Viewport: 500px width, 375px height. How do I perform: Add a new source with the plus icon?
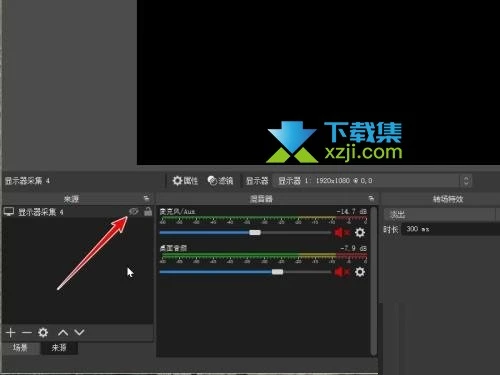10,332
